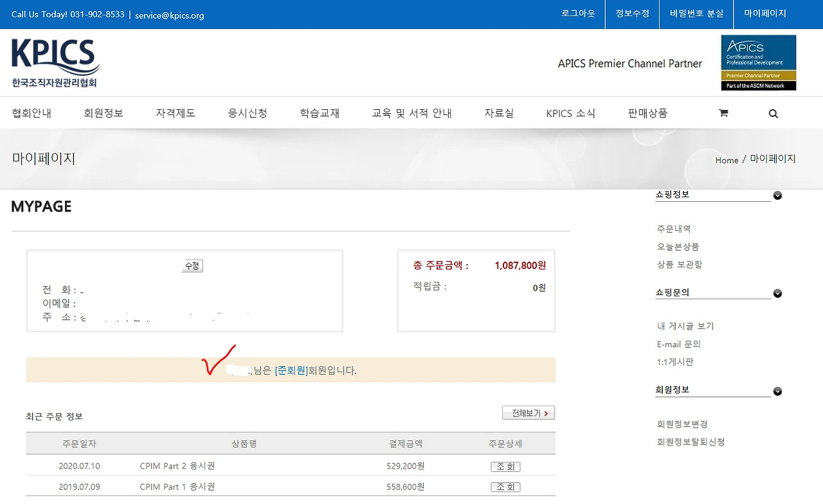Open E-mail 문의 in the sidebar

(x=679, y=345)
